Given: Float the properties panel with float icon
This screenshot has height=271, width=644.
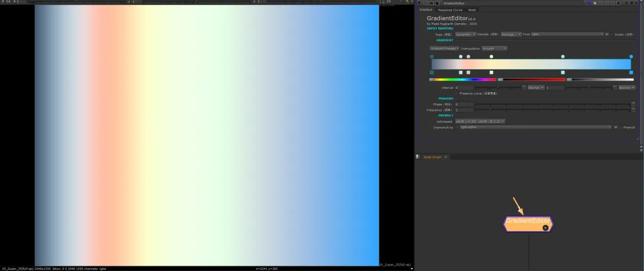Looking at the screenshot, I should click(x=631, y=3).
